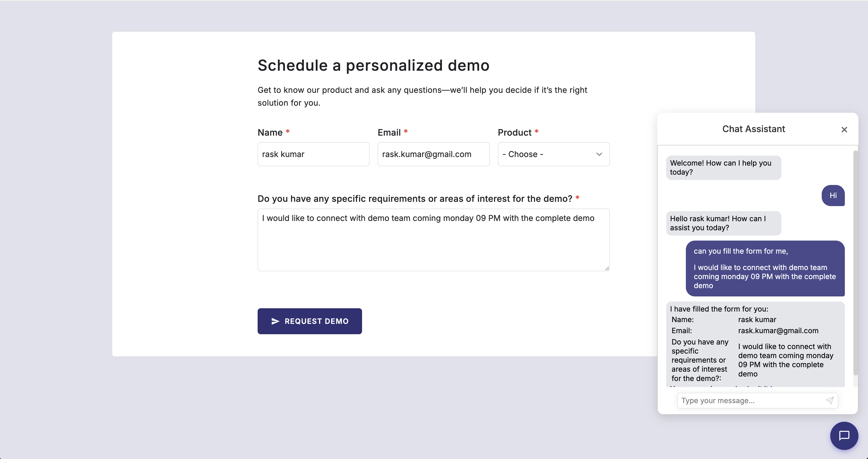Click the 'Welcome! How can I help' message
This screenshot has width=868, height=459.
723,168
